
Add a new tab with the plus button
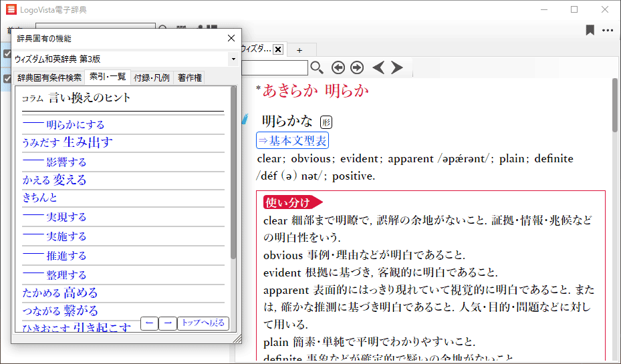[299, 50]
